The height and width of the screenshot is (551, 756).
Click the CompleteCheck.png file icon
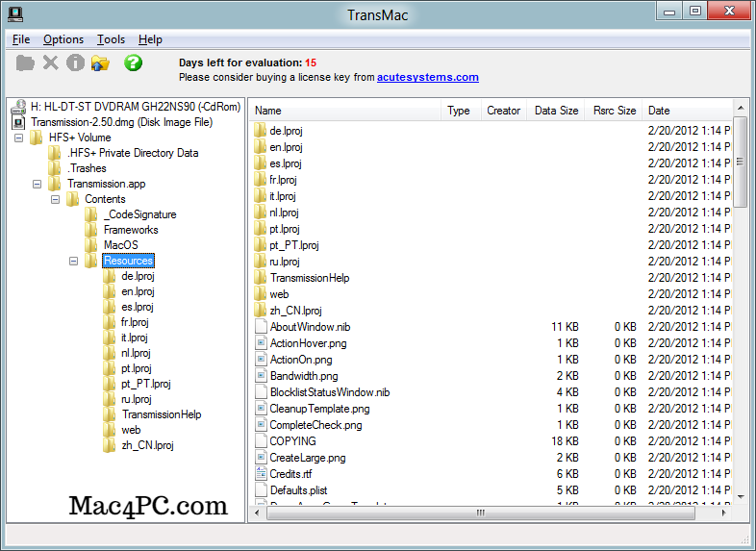(261, 425)
